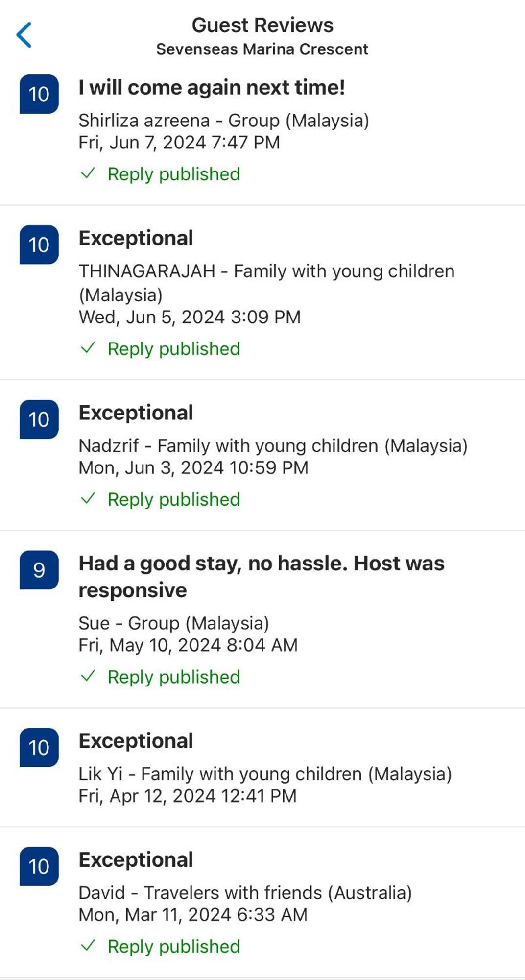Select Nadzrif's Exceptional review title
The height and width of the screenshot is (980, 525).
click(x=136, y=413)
